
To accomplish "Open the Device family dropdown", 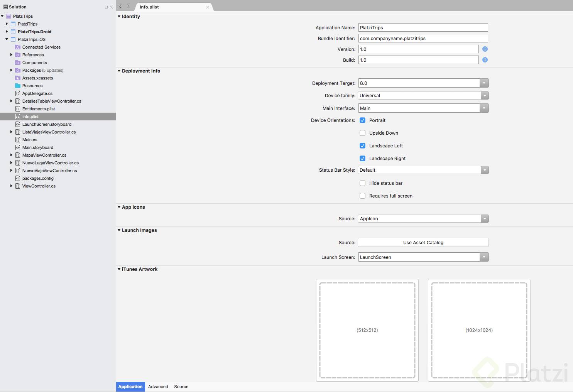I will pyautogui.click(x=484, y=96).
